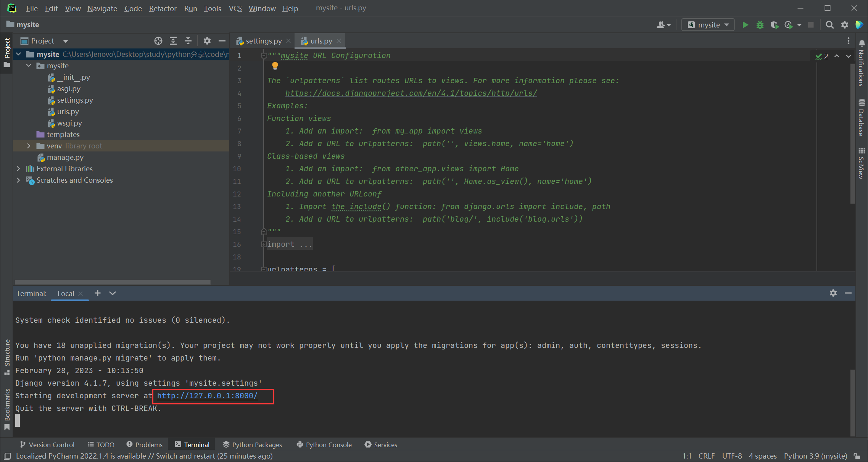The height and width of the screenshot is (462, 868).
Task: Toggle tool window bars icon in status bar
Action: (x=7, y=456)
